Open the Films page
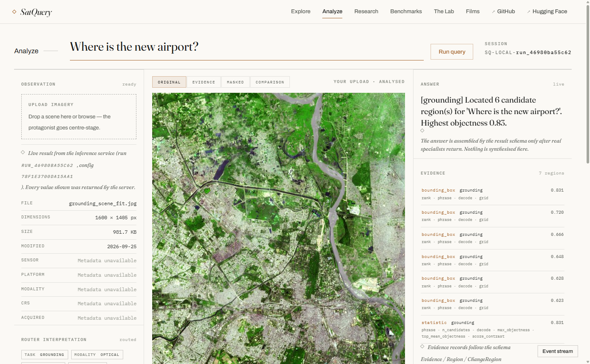Image resolution: width=590 pixels, height=364 pixels. tap(473, 11)
